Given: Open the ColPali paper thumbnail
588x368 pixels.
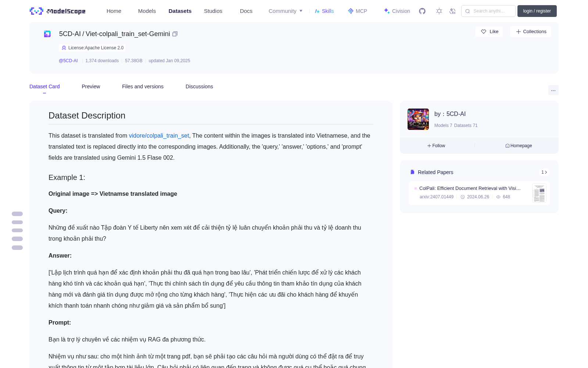Looking at the screenshot, I should (539, 193).
